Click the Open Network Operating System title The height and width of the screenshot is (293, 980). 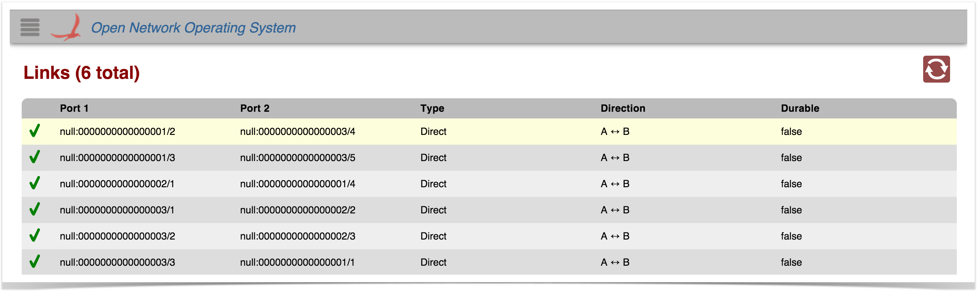193,28
